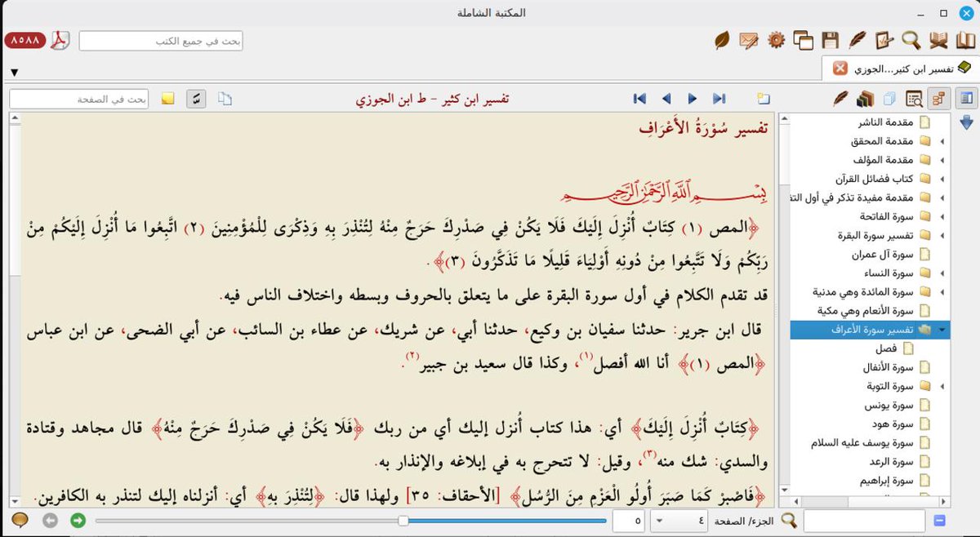Expand 'سورة المائدة وهي مدنية' tree node

pos(942,292)
